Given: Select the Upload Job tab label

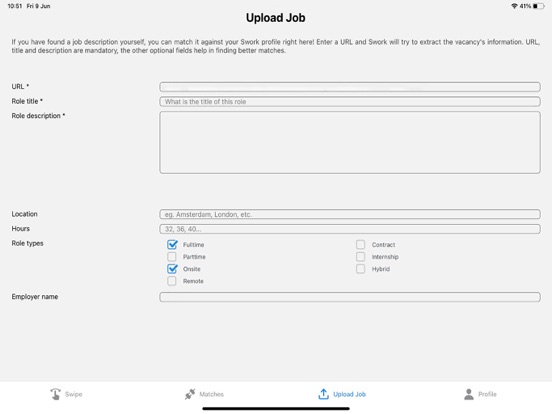Looking at the screenshot, I should [x=350, y=394].
